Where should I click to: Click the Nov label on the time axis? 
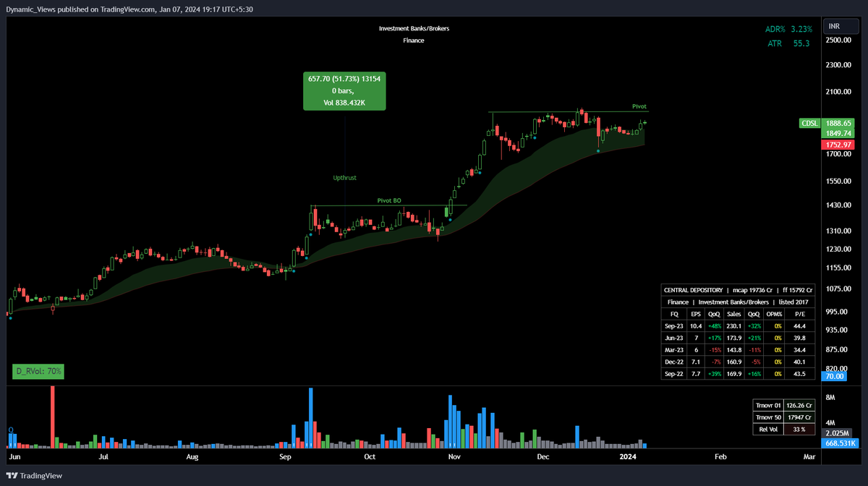454,457
